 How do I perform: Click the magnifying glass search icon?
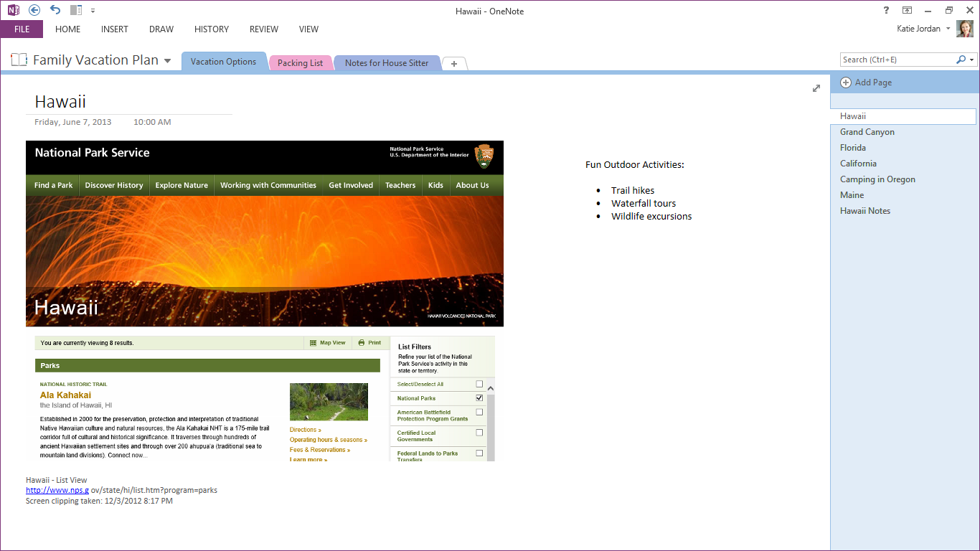961,60
